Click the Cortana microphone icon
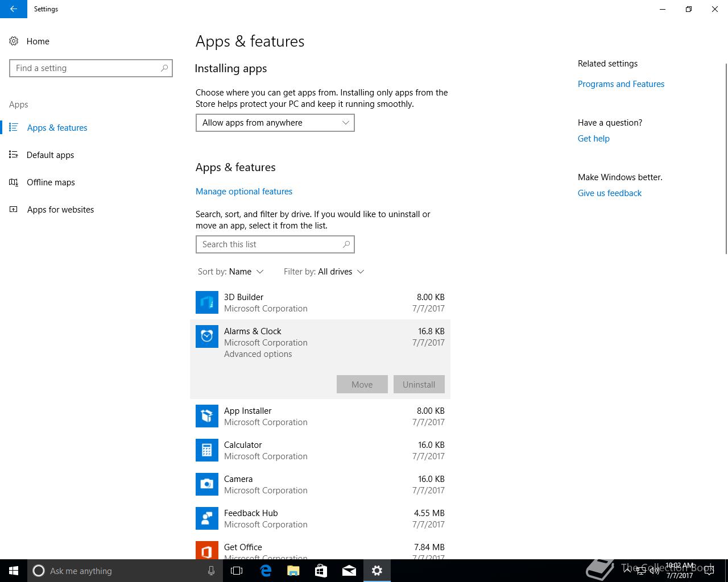The image size is (728, 582). (x=211, y=571)
